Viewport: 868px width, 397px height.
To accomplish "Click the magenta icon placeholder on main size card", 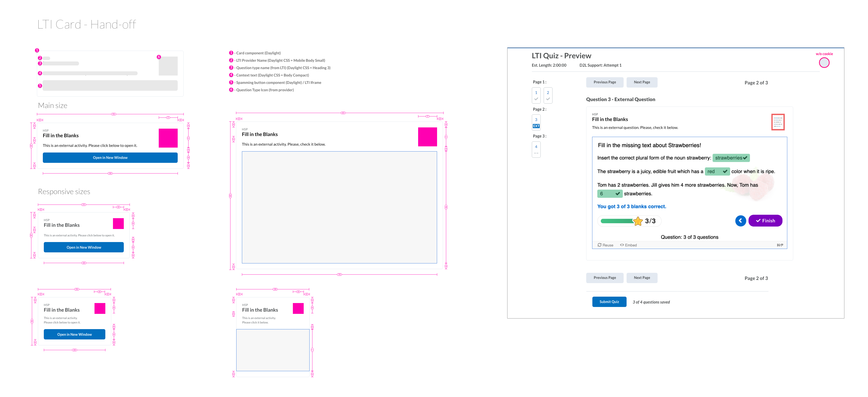I will (x=168, y=138).
